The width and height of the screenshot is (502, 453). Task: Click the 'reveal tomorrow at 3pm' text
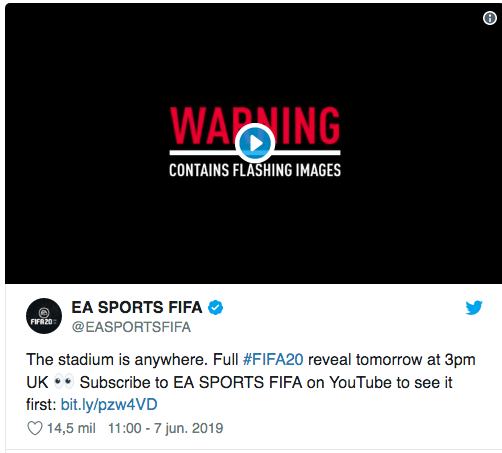(x=392, y=360)
